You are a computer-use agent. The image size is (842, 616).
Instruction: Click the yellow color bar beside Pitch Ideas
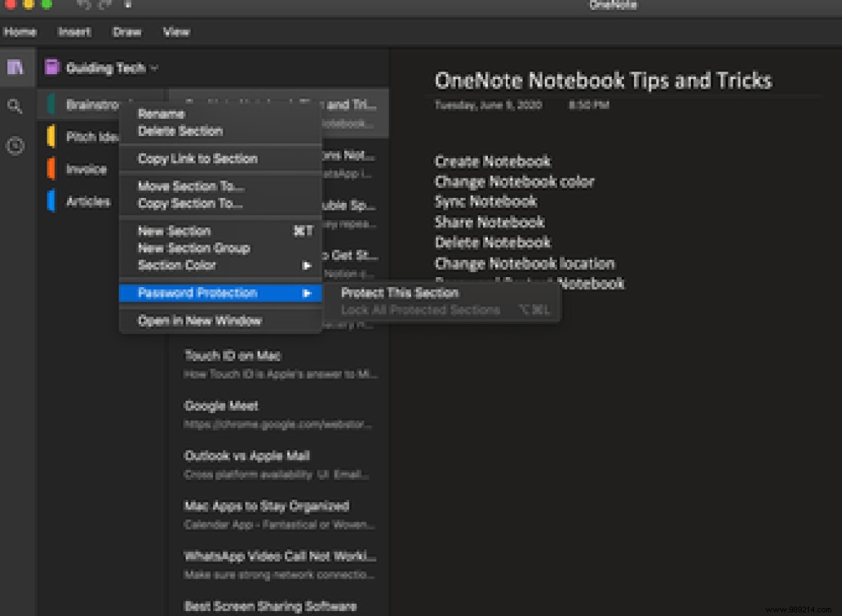coord(51,137)
